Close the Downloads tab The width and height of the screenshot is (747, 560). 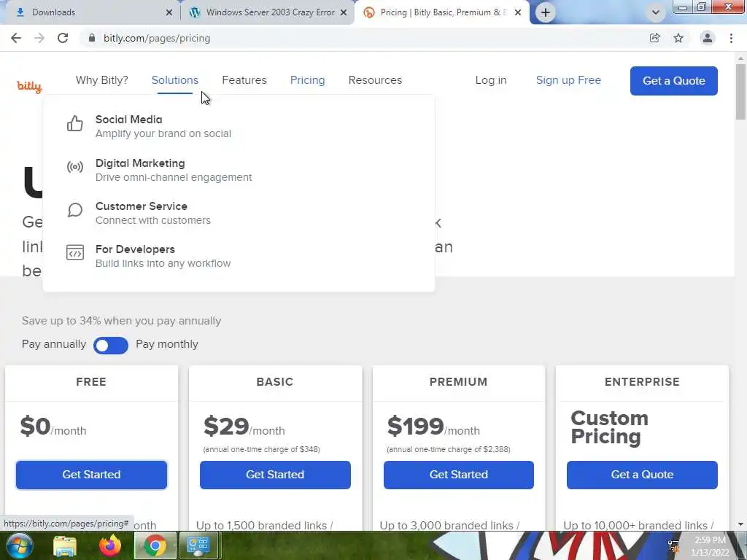pyautogui.click(x=169, y=12)
